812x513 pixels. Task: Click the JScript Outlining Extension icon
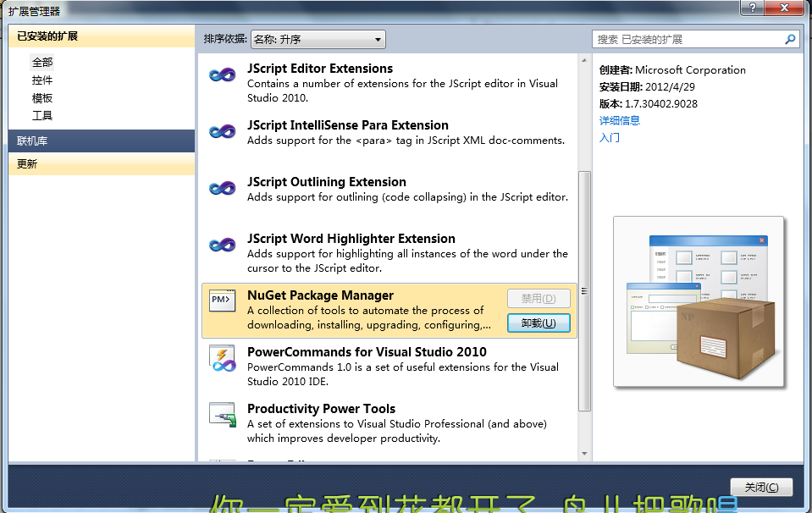222,188
